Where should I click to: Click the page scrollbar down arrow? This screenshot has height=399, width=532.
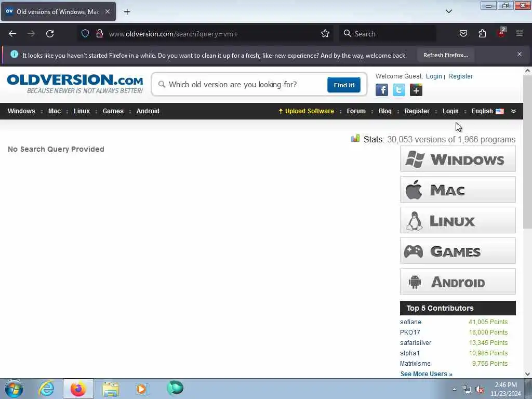coord(527,374)
